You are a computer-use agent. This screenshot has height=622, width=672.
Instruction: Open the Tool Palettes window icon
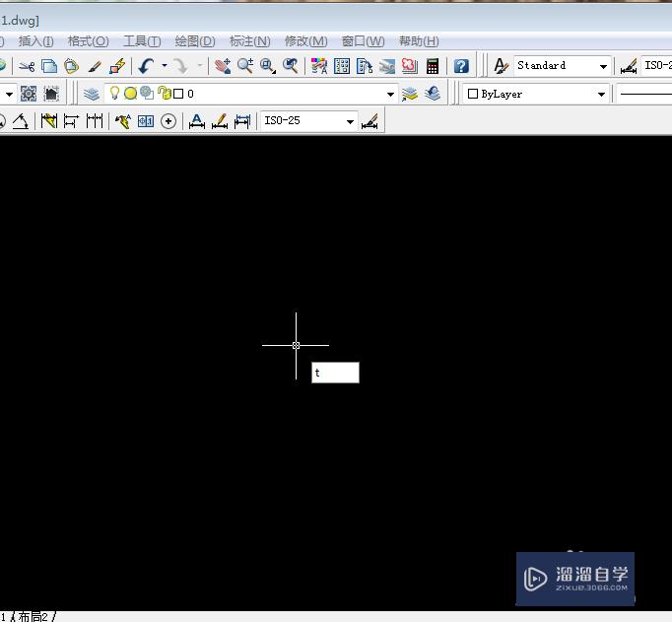click(x=365, y=66)
